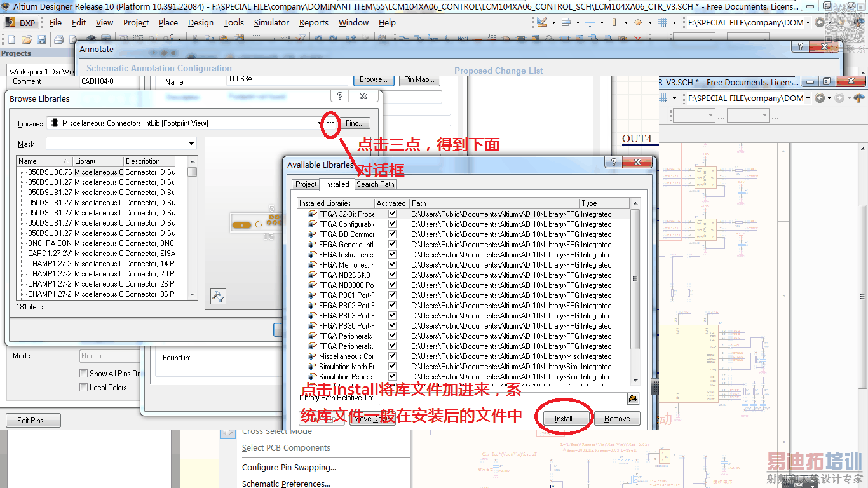
Task: Open the DXP system menu
Action: pos(20,22)
